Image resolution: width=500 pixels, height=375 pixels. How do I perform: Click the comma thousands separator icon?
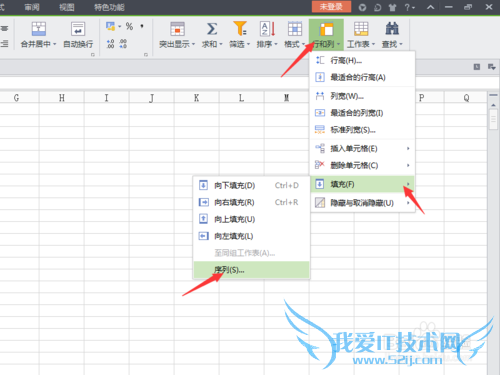click(x=142, y=26)
